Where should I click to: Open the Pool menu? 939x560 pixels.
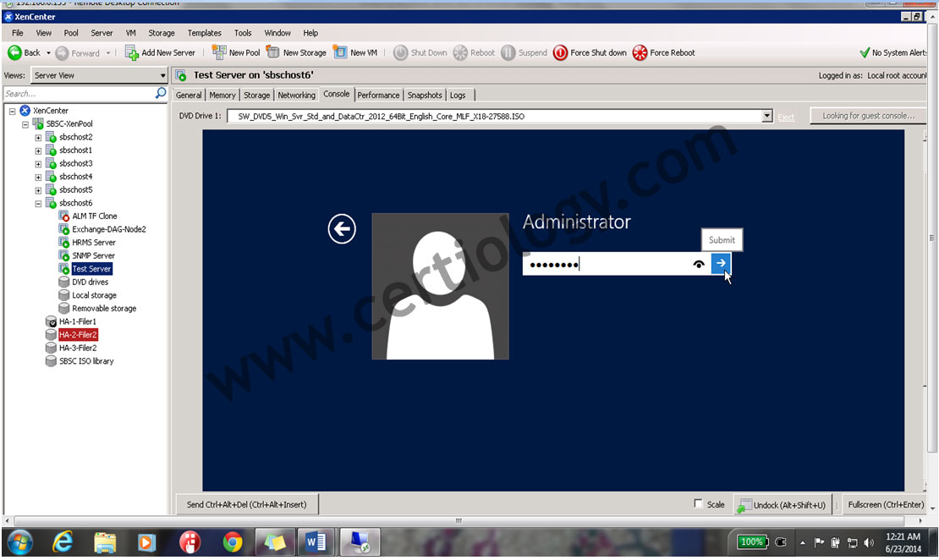(71, 33)
